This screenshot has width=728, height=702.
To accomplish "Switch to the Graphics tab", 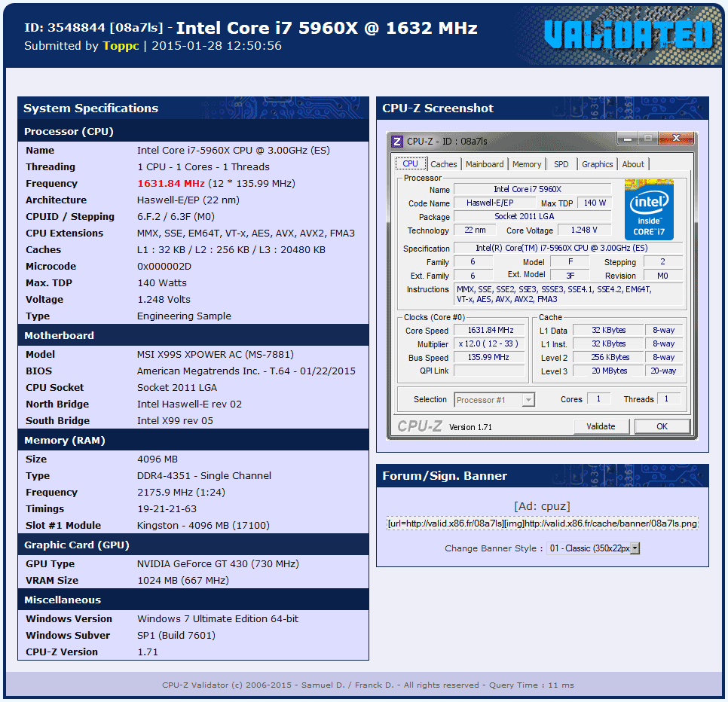I will pos(598,164).
